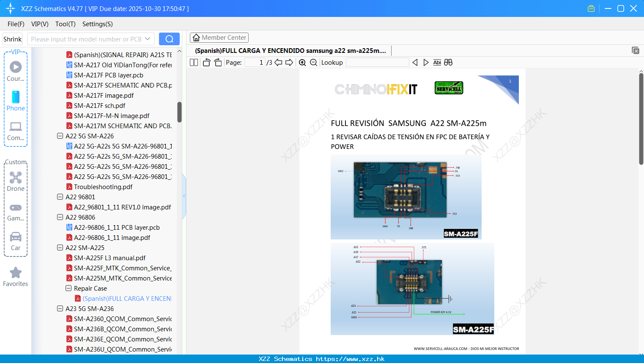This screenshot has width=644, height=363.
Task: Open the model number dropdown arrow
Action: click(x=148, y=39)
